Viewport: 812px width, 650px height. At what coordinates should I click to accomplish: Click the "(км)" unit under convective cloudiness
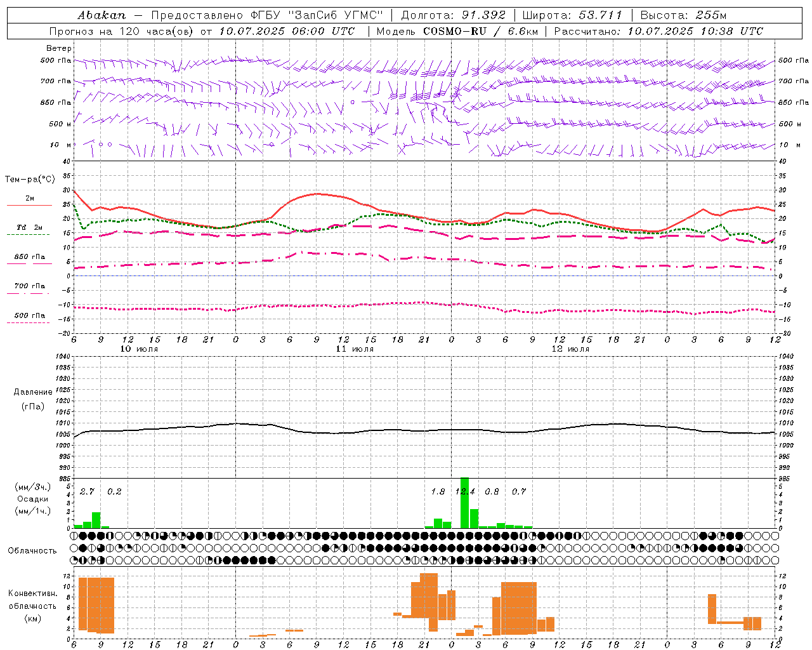click(32, 618)
